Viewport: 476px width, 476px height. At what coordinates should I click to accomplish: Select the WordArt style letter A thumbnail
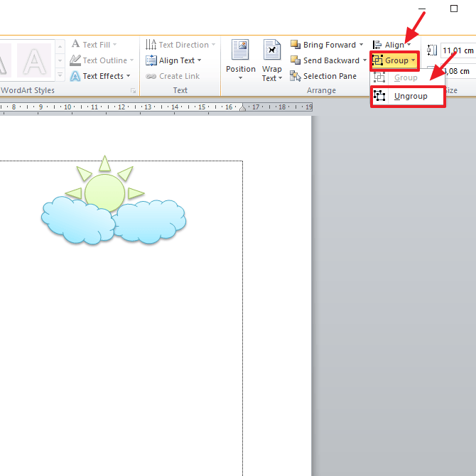33,60
